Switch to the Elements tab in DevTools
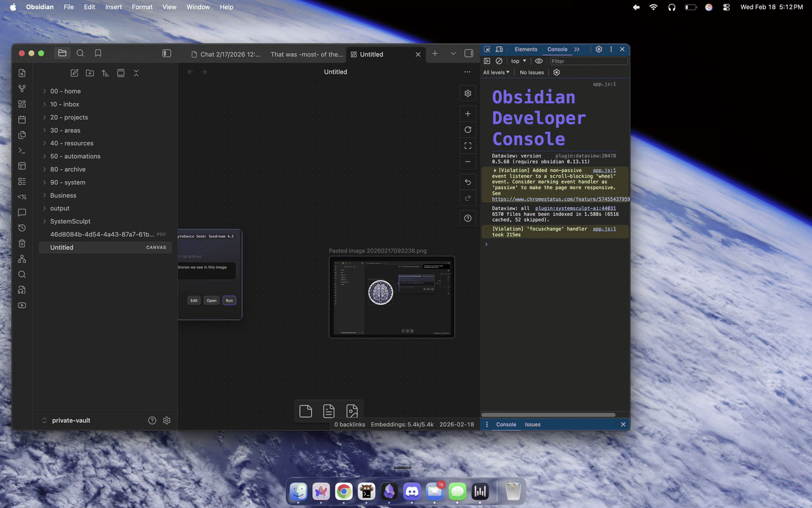Screen dimensions: 812x508 (x=526, y=49)
